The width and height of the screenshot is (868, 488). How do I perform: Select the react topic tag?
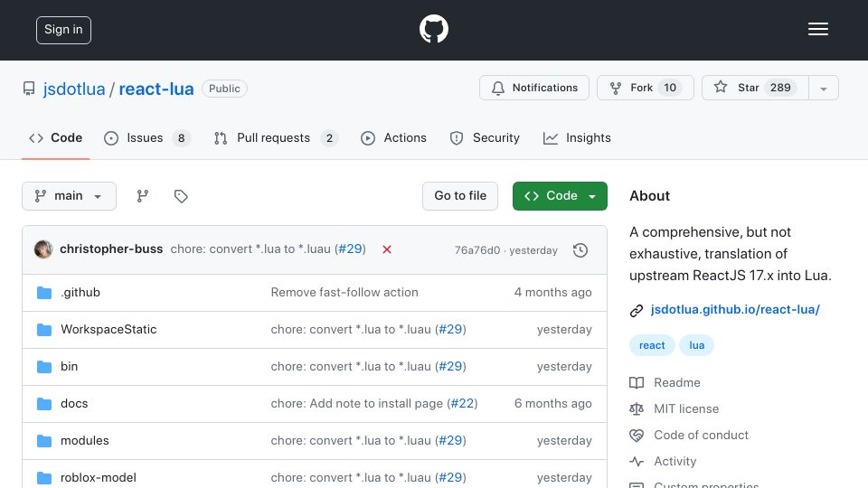[x=652, y=345]
